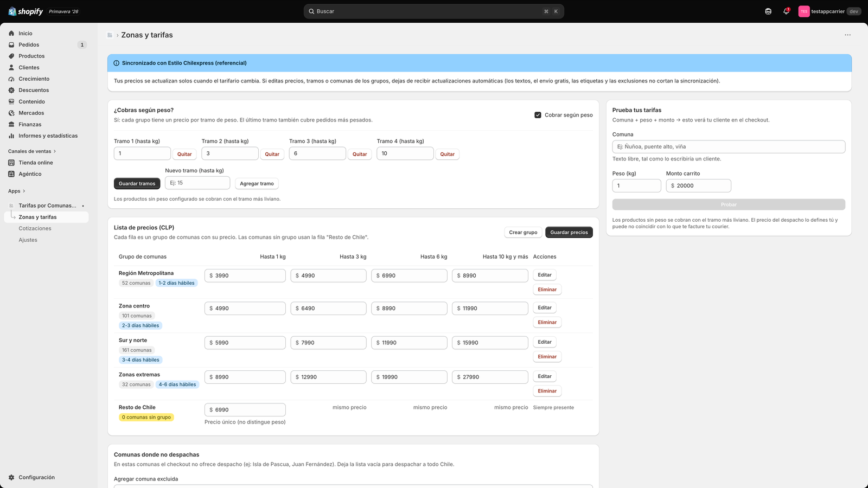Image resolution: width=868 pixels, height=488 pixels.
Task: Click the Tienda online store icon
Action: [11, 163]
